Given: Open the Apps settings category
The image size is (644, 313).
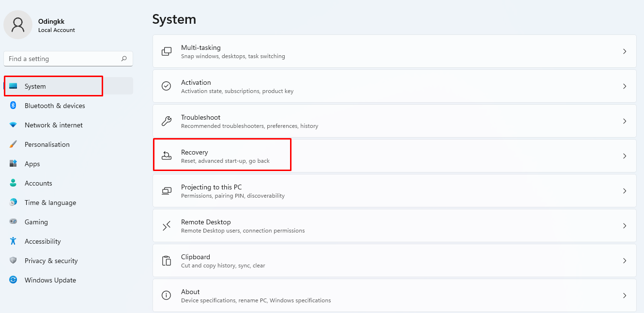Looking at the screenshot, I should (32, 164).
